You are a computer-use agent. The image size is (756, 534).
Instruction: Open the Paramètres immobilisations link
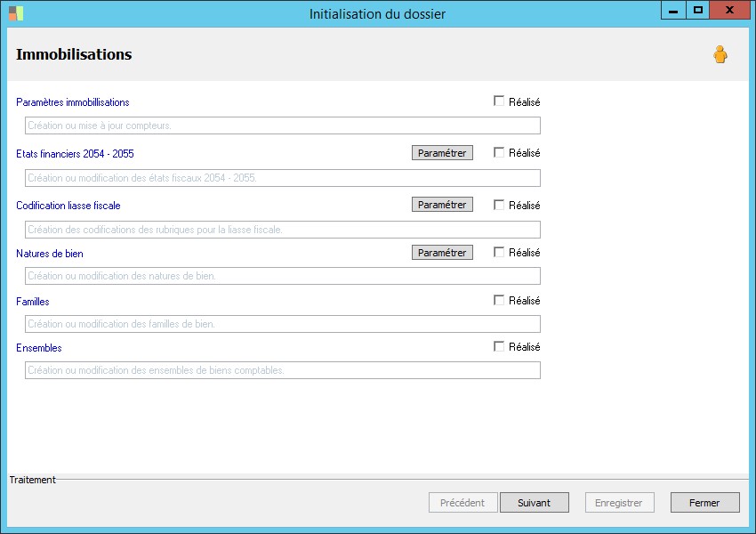tap(73, 102)
